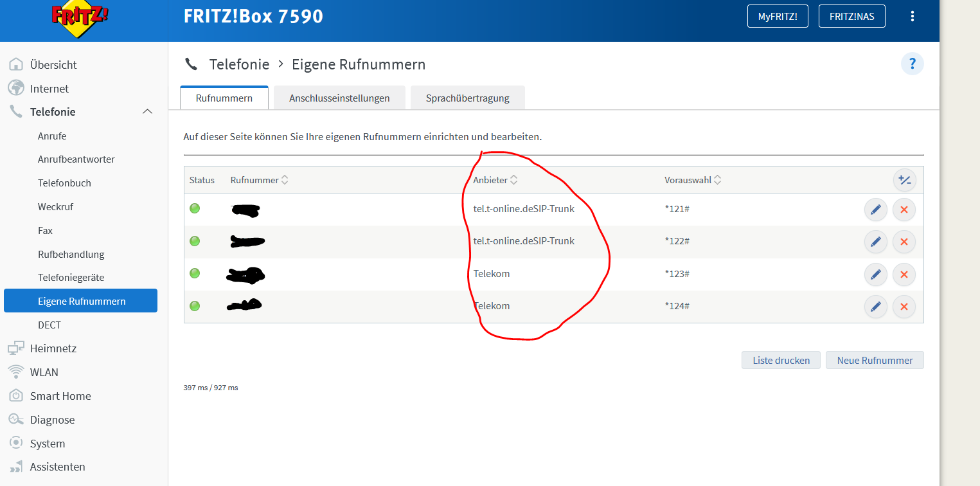Edit the number with Vorauswahl *124#

875,307
